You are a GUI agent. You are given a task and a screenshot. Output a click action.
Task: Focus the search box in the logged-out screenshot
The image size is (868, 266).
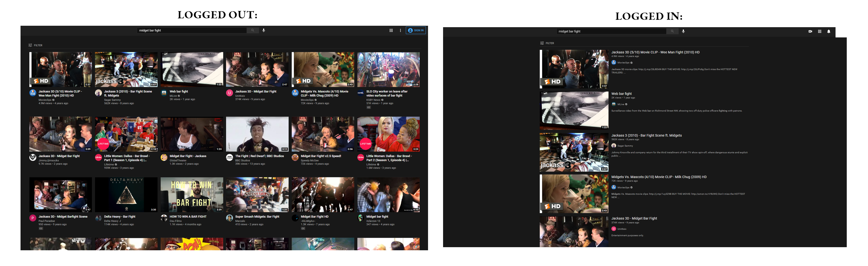tap(192, 30)
